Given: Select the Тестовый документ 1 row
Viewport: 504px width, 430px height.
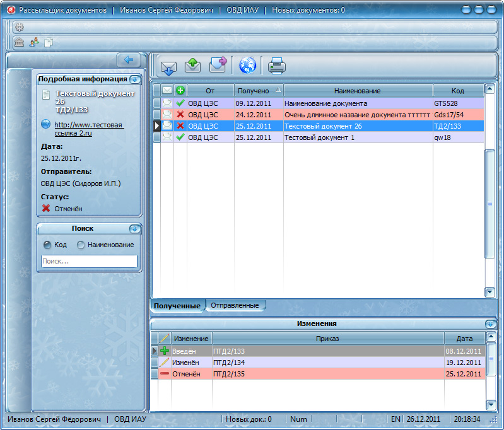Looking at the screenshot, I should 318,137.
